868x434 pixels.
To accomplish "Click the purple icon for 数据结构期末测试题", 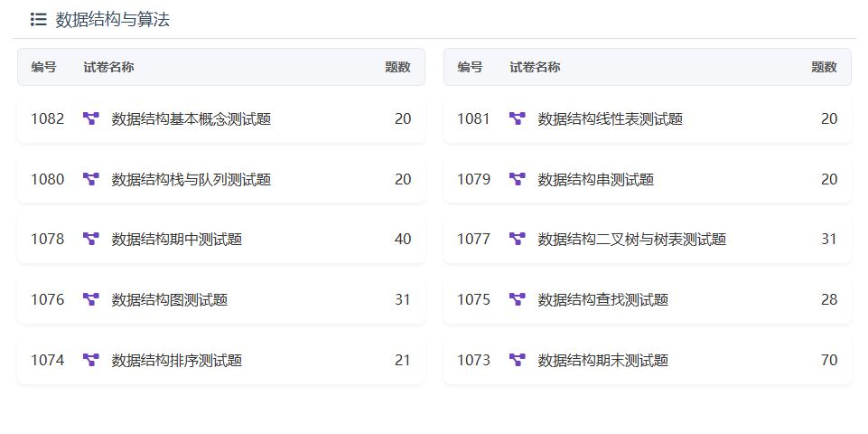I will (517, 360).
